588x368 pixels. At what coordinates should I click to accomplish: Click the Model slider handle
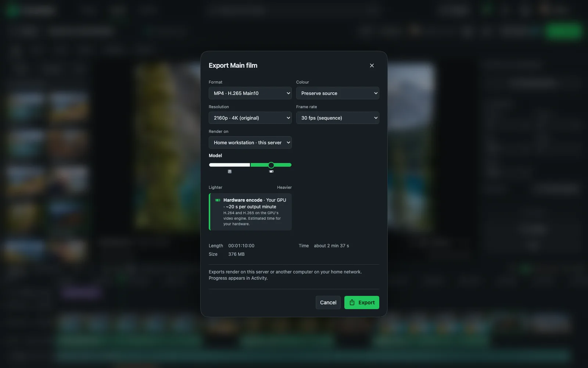(271, 165)
